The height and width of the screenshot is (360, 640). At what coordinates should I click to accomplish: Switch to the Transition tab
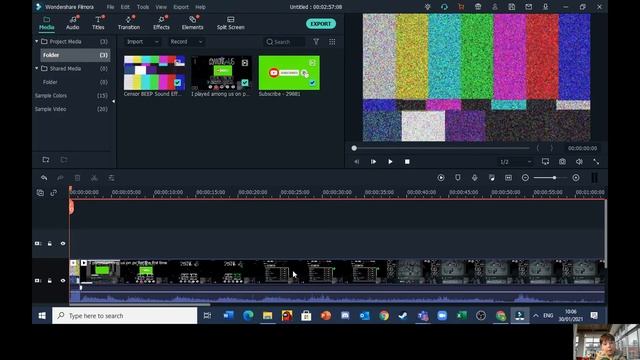tap(129, 23)
